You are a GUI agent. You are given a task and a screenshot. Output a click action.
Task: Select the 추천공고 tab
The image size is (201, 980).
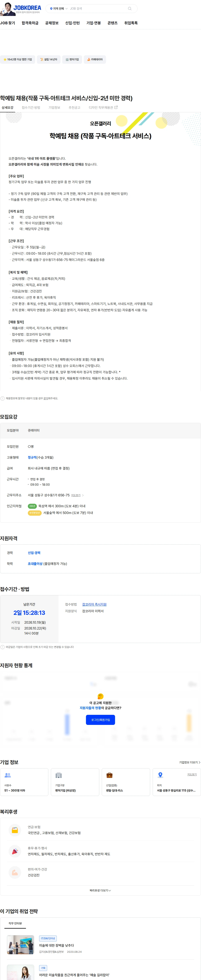(75, 108)
